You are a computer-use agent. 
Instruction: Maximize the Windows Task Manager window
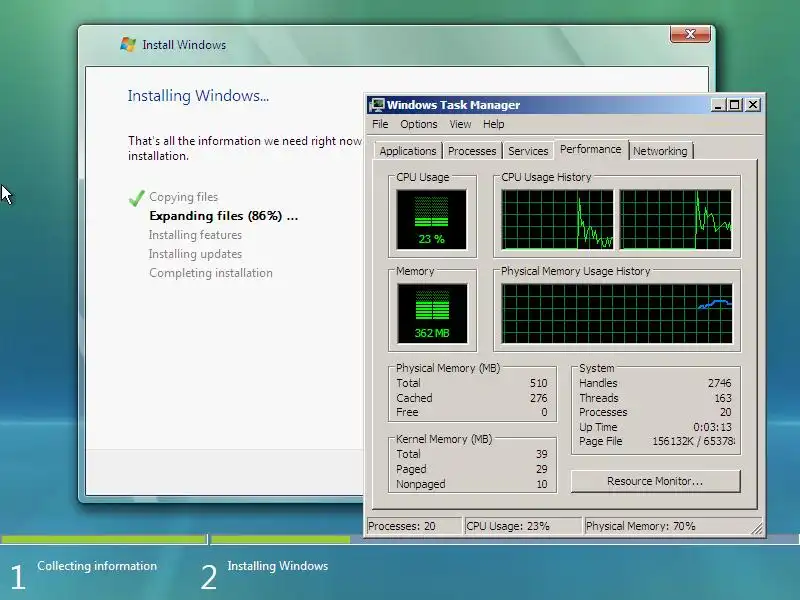735,105
